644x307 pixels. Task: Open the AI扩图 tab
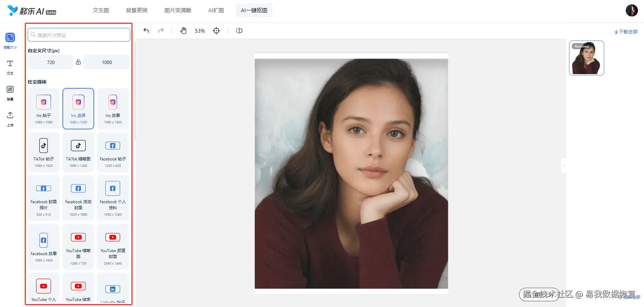pyautogui.click(x=216, y=10)
